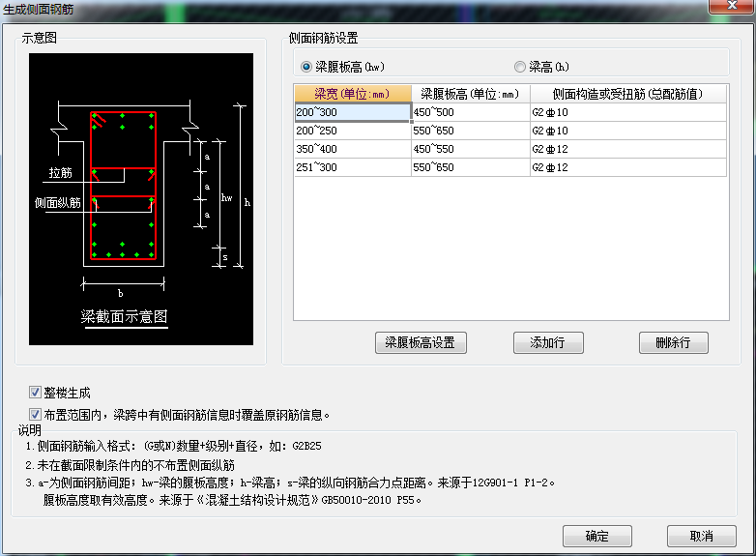Image resolution: width=756 pixels, height=556 pixels.
Task: Click the 梁截面示意图 beam section diagram
Action: pos(141,199)
